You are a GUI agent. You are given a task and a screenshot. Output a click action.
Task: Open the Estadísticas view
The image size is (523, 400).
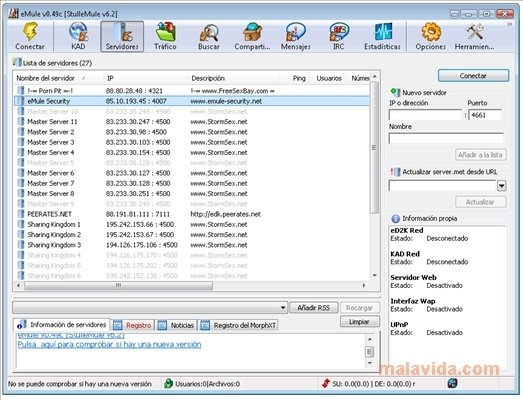(382, 36)
